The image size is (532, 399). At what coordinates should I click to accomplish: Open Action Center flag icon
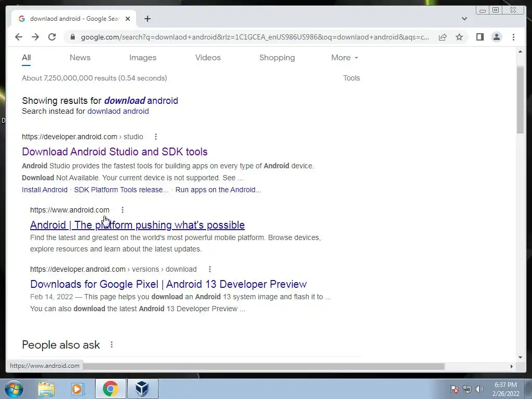[x=454, y=389]
